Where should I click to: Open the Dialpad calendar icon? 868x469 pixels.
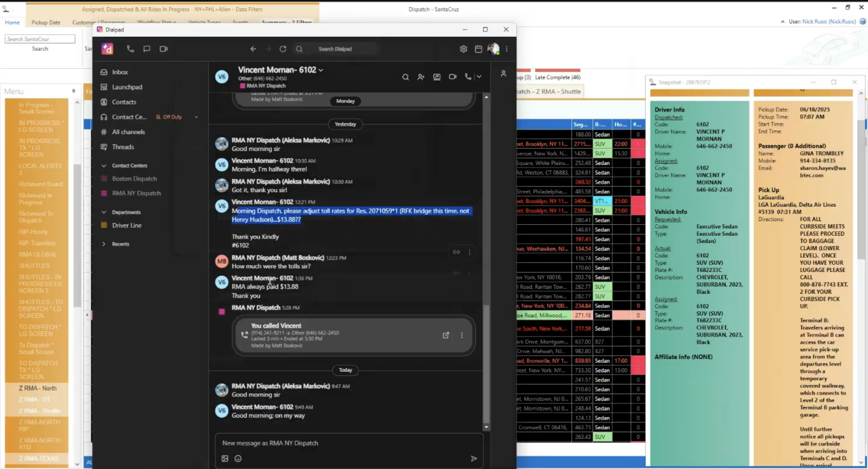[x=478, y=49]
